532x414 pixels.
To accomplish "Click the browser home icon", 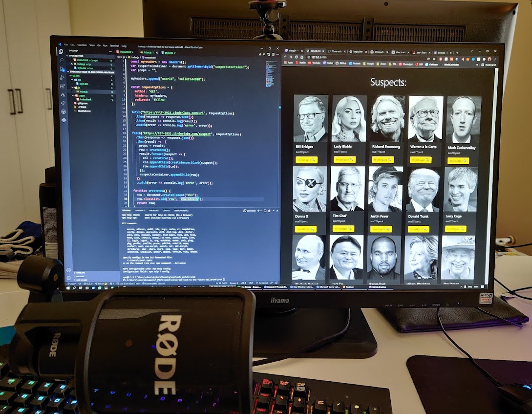I will point(302,57).
